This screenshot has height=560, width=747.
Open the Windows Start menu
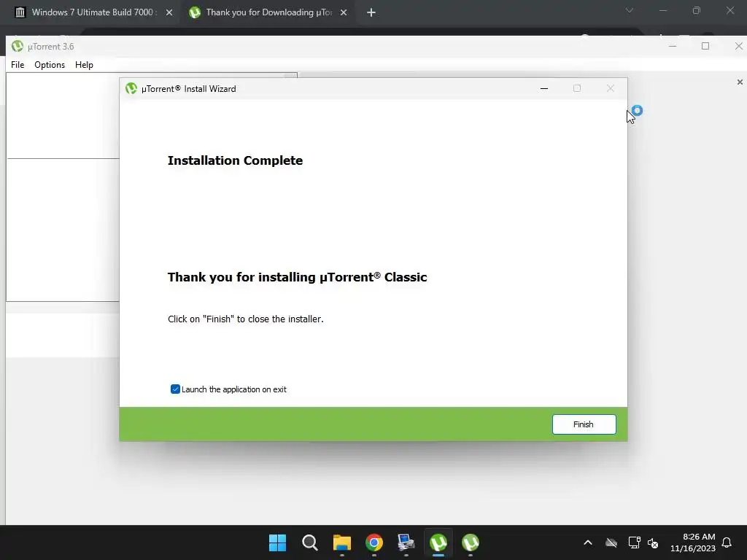click(278, 542)
